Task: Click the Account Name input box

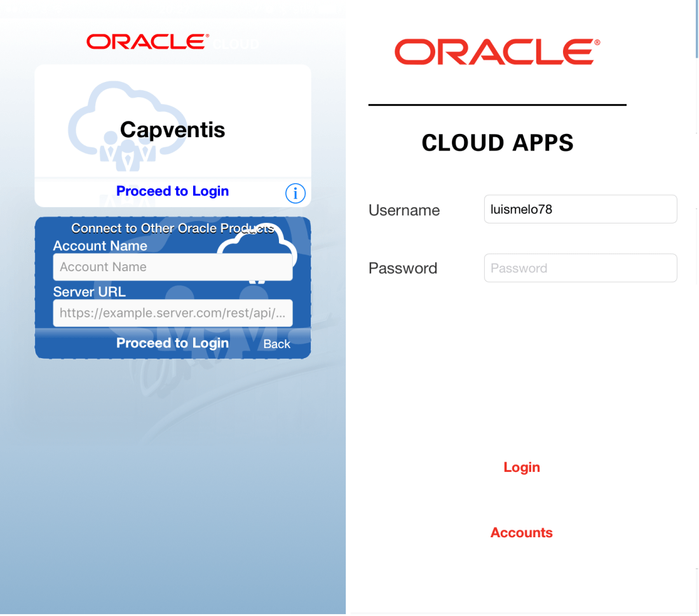Action: (x=172, y=267)
